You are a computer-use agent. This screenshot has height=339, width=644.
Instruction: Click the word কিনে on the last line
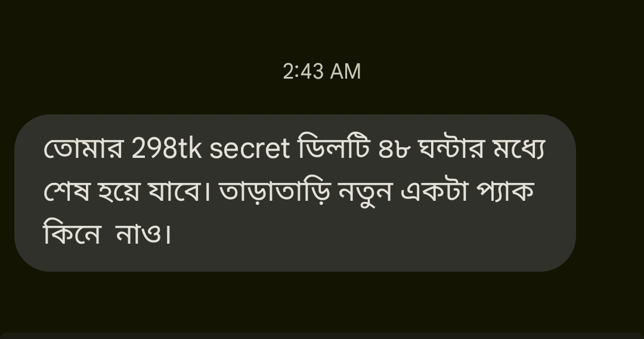tap(72, 232)
